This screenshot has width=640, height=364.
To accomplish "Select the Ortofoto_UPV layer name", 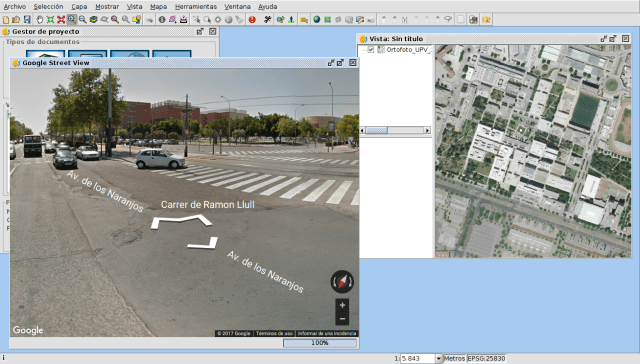I will [x=409, y=49].
